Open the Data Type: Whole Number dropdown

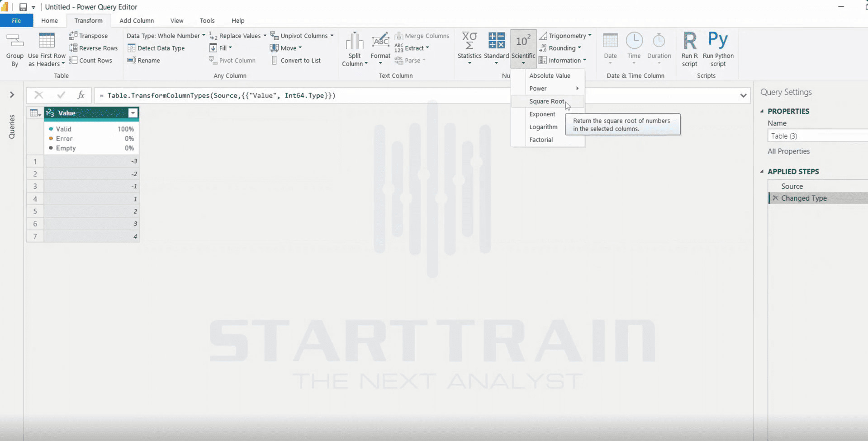166,36
